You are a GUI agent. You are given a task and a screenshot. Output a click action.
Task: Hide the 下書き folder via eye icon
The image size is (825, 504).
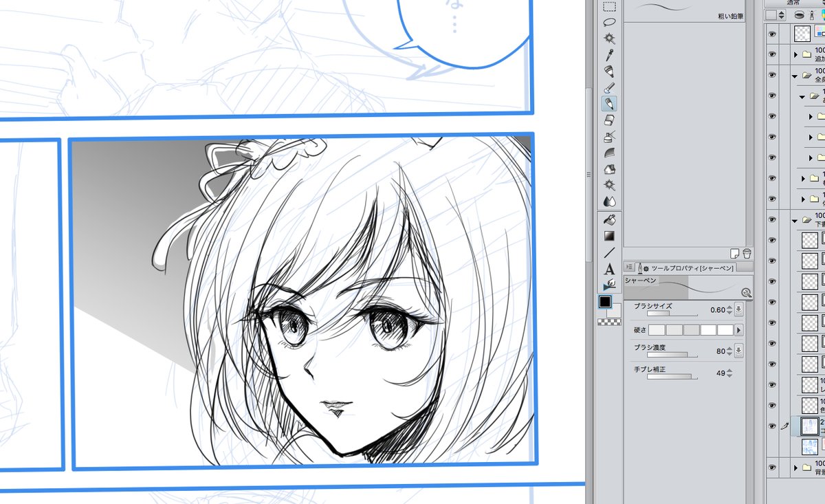(x=771, y=219)
